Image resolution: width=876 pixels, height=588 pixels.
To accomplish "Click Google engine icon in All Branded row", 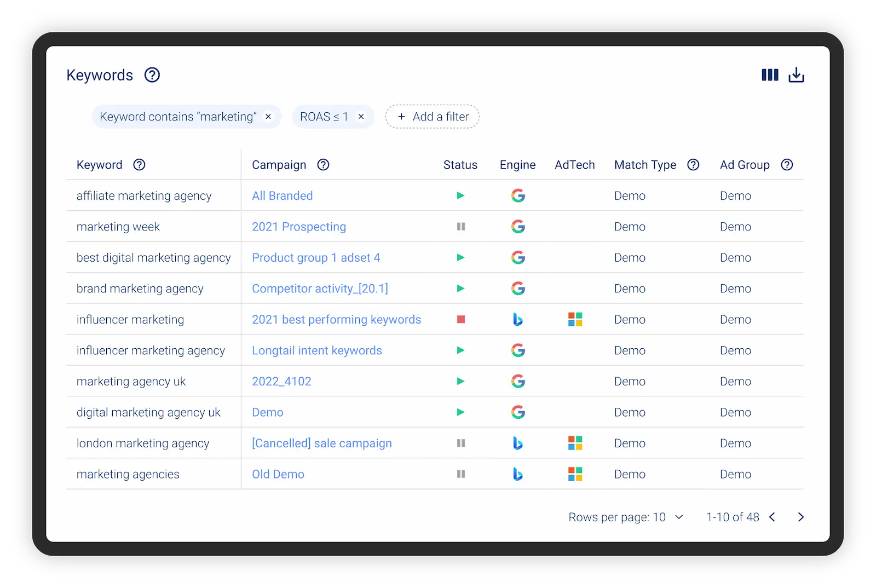I will pyautogui.click(x=518, y=196).
